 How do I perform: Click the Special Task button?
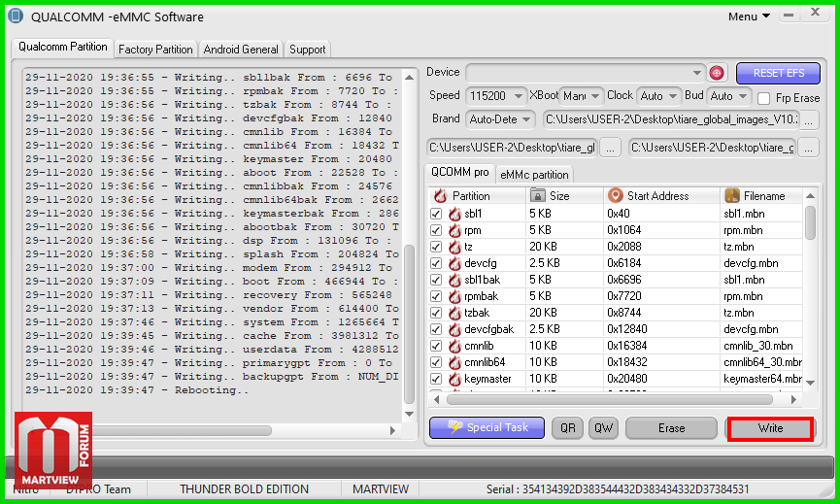[487, 428]
